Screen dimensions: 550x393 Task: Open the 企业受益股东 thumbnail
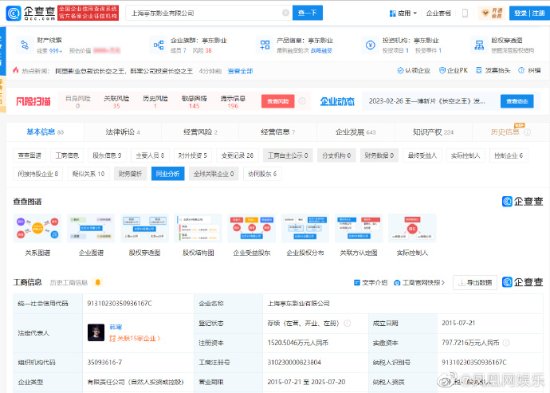(251, 228)
